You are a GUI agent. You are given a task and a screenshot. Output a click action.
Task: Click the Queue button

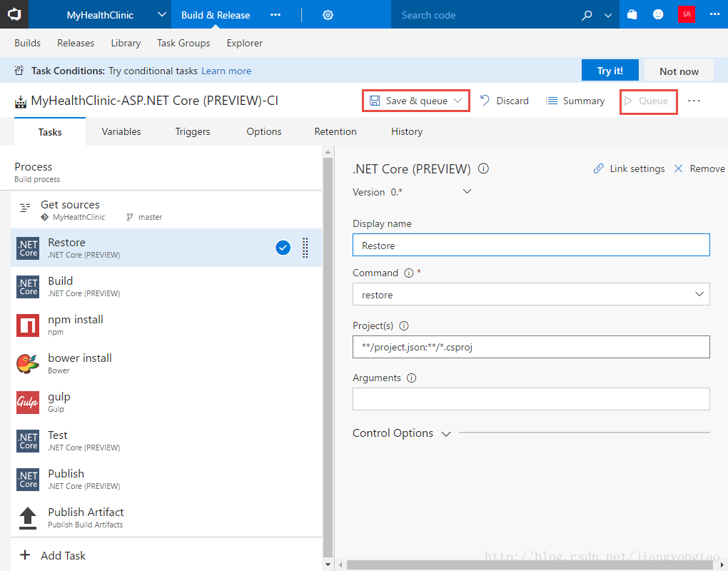tap(647, 101)
